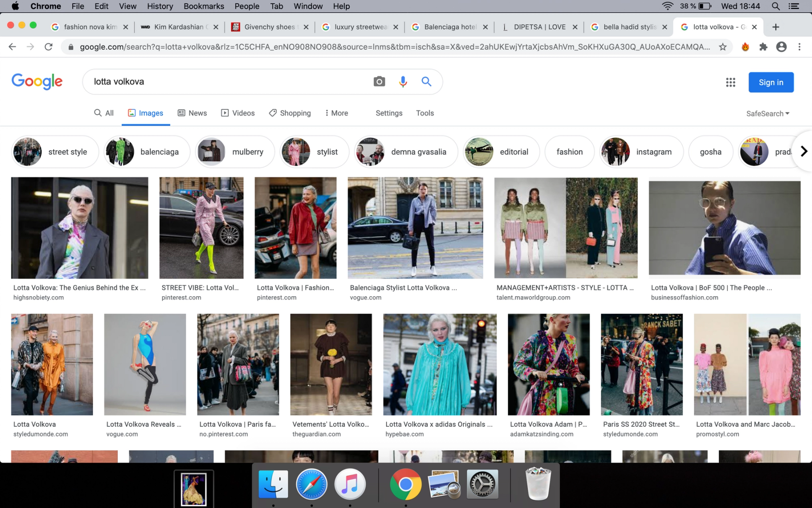This screenshot has width=812, height=508.
Task: Open the Bookmarks menu
Action: pos(204,6)
